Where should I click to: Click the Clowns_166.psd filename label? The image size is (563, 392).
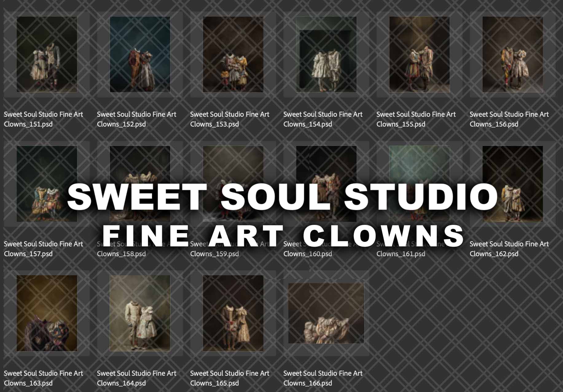coord(323,378)
